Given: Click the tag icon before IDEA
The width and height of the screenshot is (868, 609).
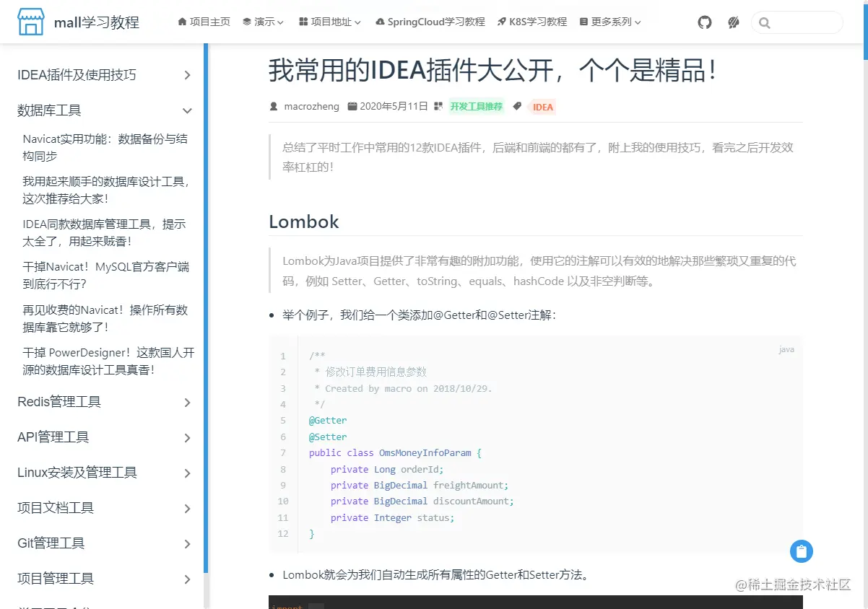Looking at the screenshot, I should [x=517, y=107].
